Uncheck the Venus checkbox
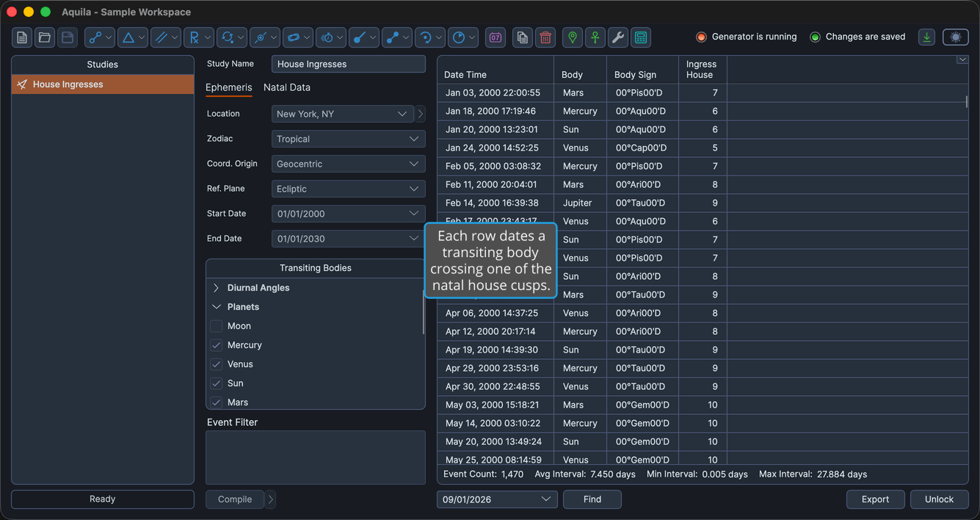The width and height of the screenshot is (980, 520). (217, 364)
